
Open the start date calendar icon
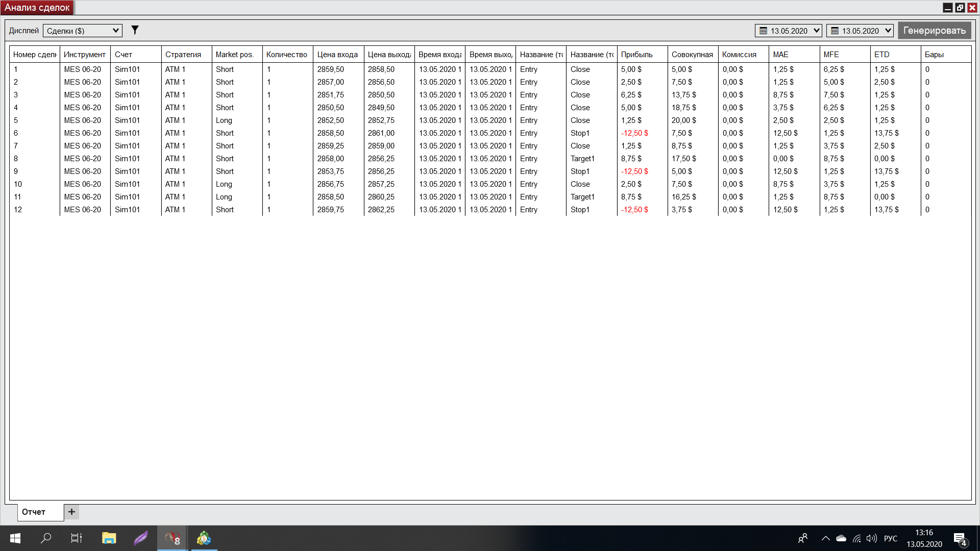click(x=763, y=31)
